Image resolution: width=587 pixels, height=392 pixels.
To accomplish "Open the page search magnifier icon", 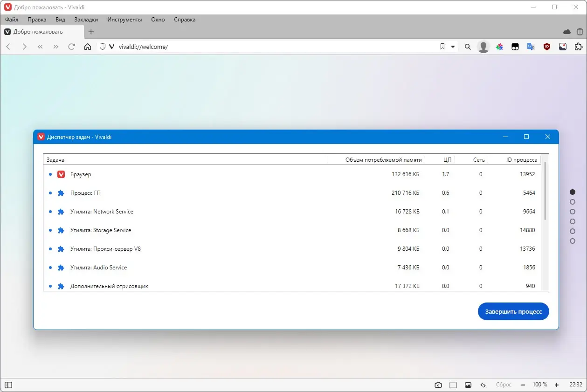I will [x=467, y=47].
